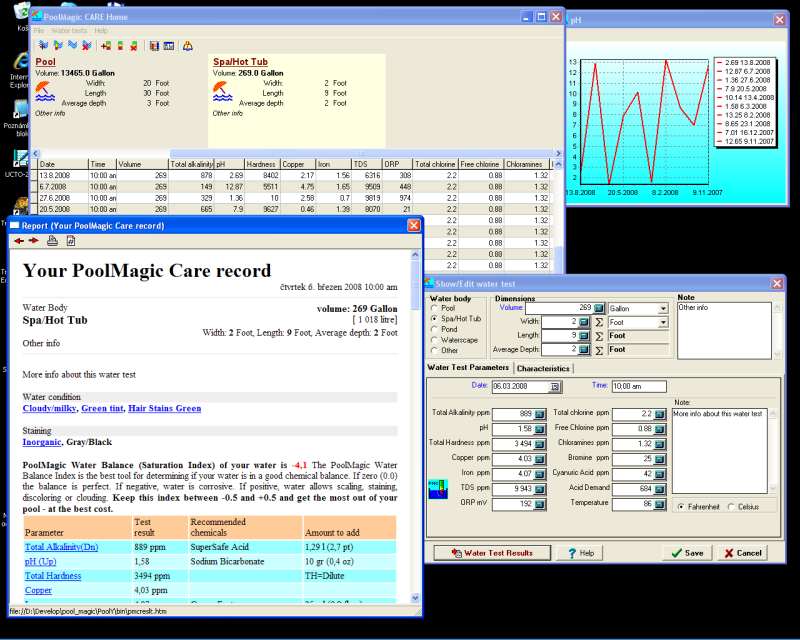Open the Inorganic staining link
Image resolution: width=800 pixels, height=640 pixels.
point(42,442)
